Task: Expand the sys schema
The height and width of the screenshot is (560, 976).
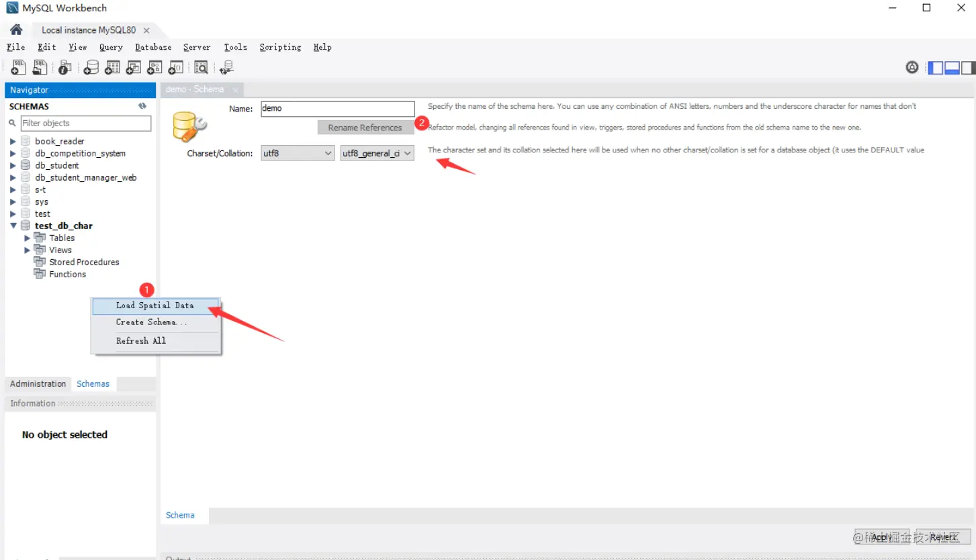Action: pyautogui.click(x=13, y=201)
